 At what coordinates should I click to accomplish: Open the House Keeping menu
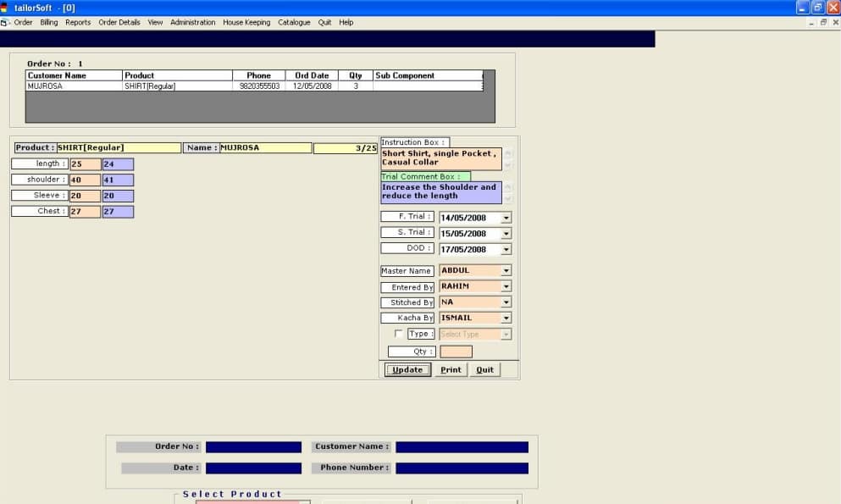point(246,22)
